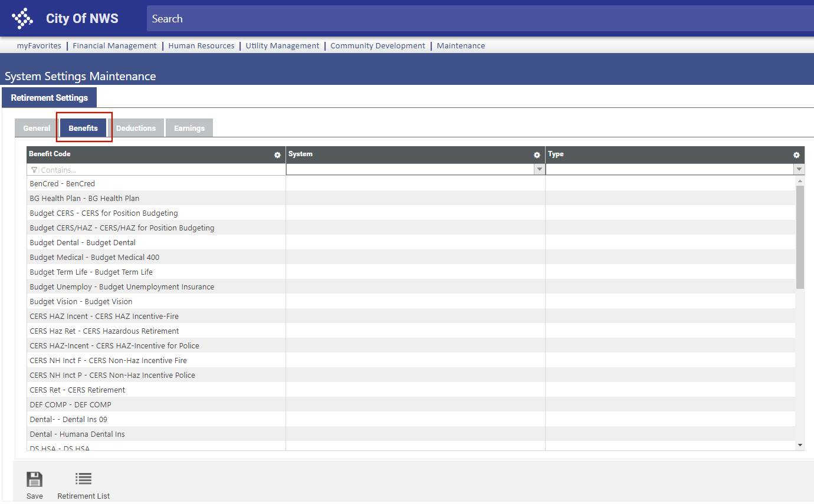814x504 pixels.
Task: Open Benefit Code column gear settings
Action: 277,155
